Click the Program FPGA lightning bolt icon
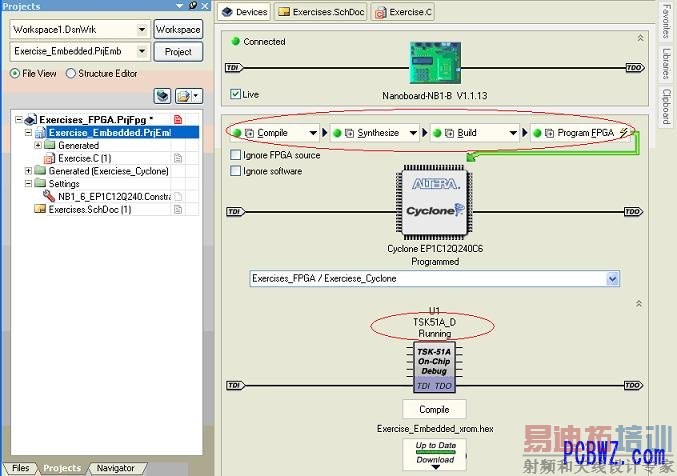This screenshot has width=677, height=476. [x=623, y=133]
